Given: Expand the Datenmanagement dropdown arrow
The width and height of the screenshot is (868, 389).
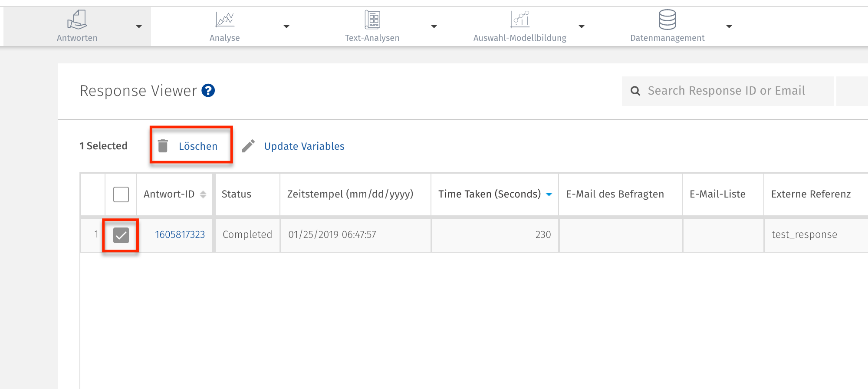Looking at the screenshot, I should pyautogui.click(x=729, y=26).
